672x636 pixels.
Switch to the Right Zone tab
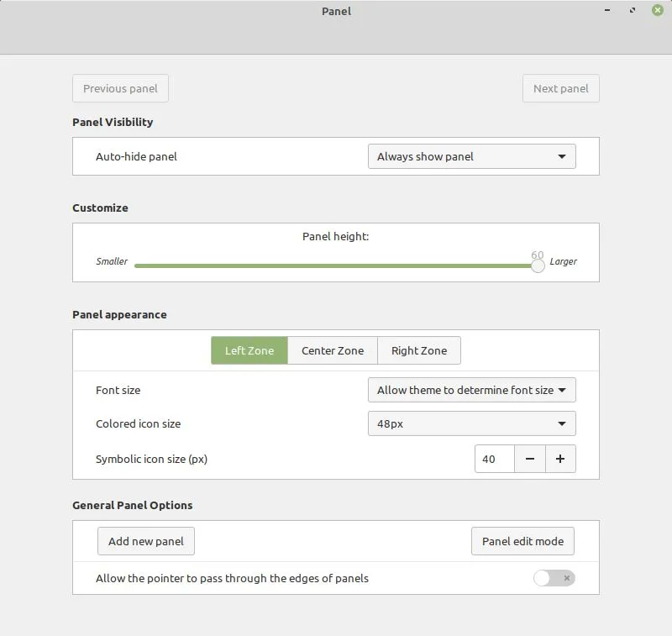(x=418, y=350)
